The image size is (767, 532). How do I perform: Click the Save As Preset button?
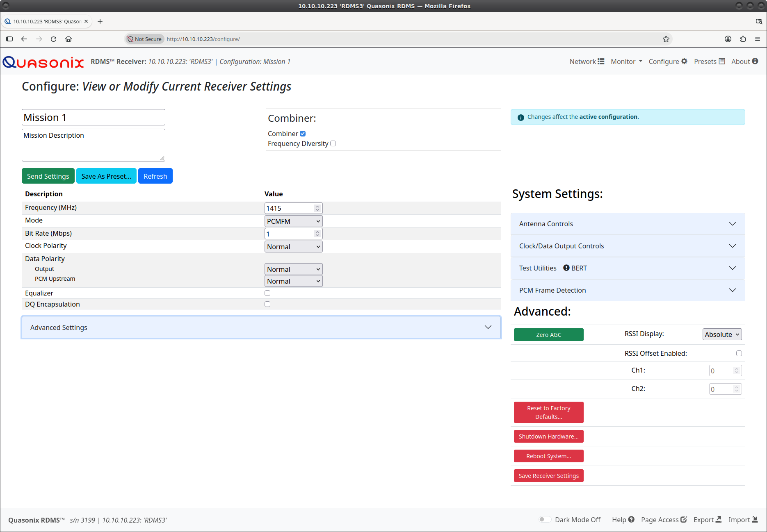coord(106,176)
